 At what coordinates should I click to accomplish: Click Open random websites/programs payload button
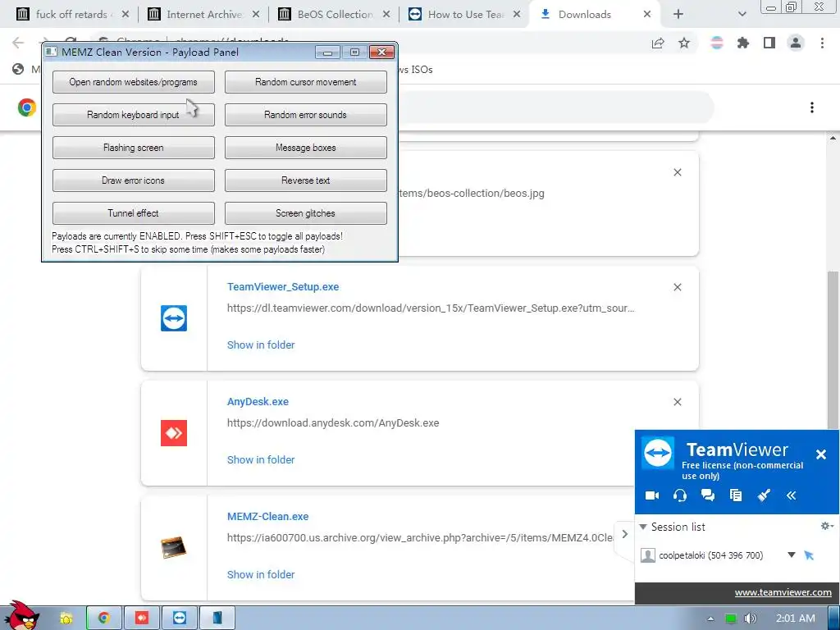pos(134,82)
